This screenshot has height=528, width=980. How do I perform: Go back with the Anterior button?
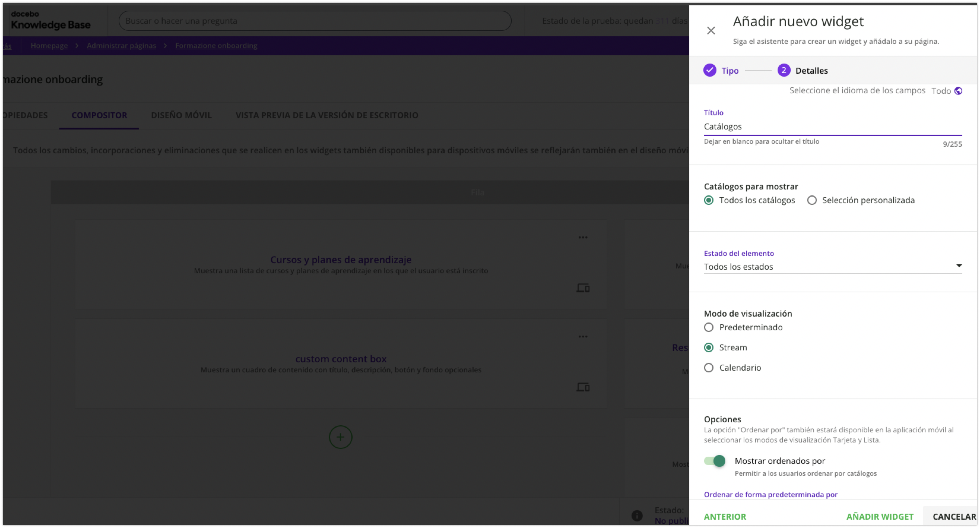tap(725, 517)
